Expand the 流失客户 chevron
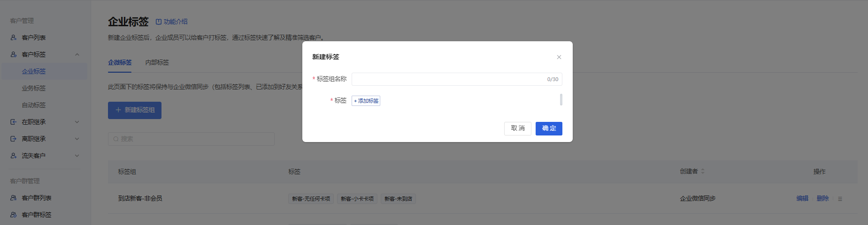This screenshot has height=225, width=868. pos(77,156)
